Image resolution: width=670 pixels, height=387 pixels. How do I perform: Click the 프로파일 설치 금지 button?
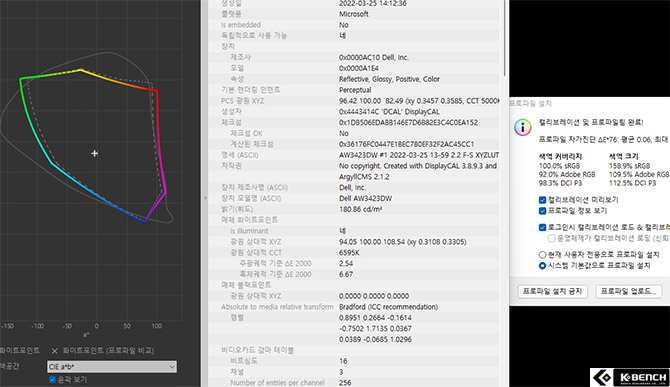552,291
